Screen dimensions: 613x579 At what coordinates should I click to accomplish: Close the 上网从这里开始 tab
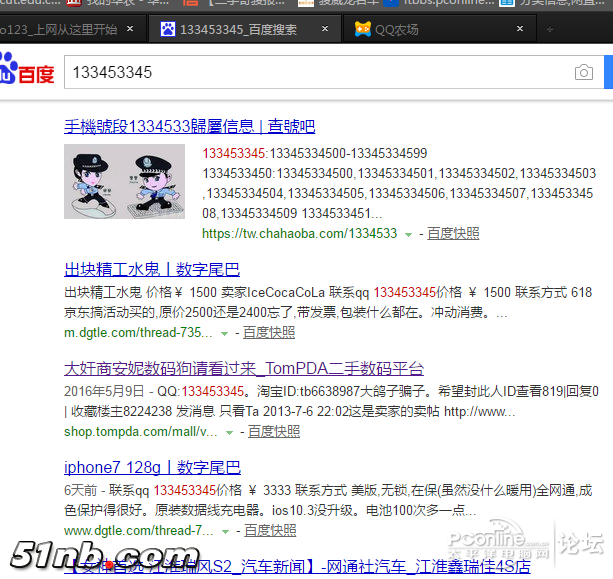pos(130,29)
